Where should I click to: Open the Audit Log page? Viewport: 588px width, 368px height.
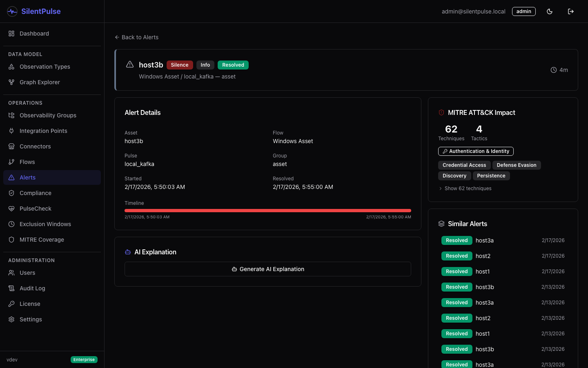pos(52,288)
